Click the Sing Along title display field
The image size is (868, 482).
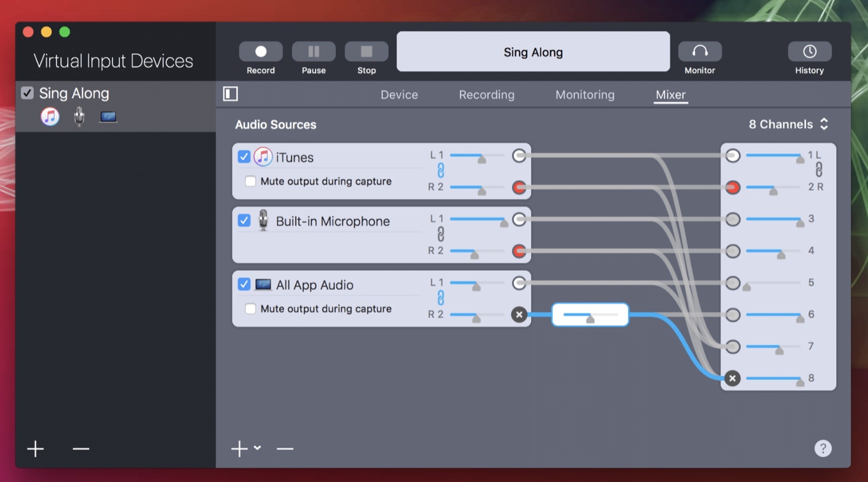coord(533,52)
